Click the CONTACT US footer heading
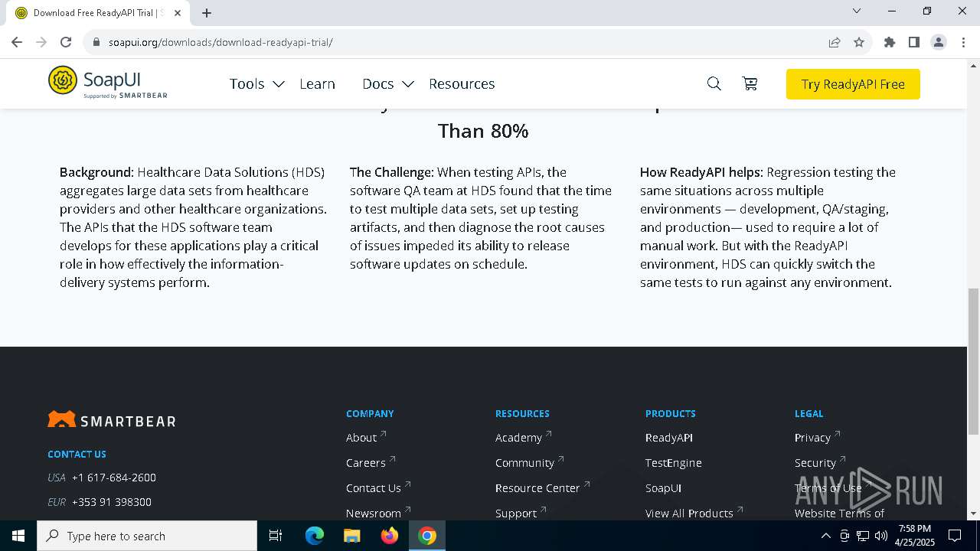Image resolution: width=980 pixels, height=551 pixels. [x=77, y=454]
